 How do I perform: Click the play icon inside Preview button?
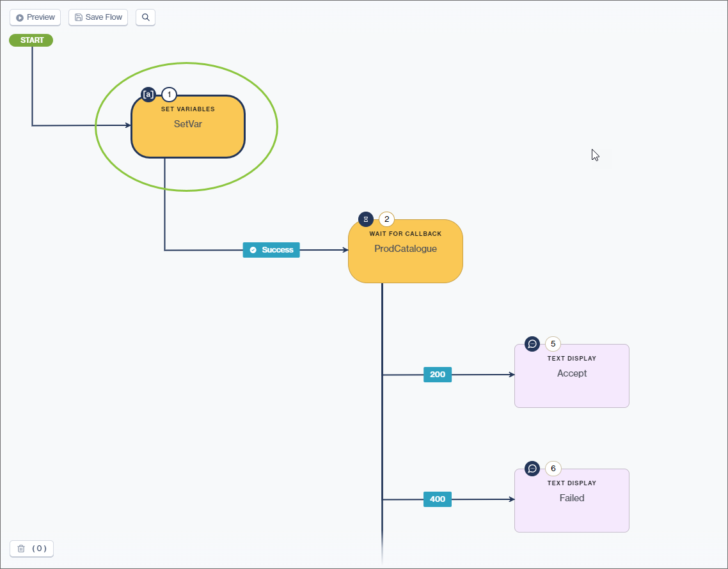(x=19, y=17)
